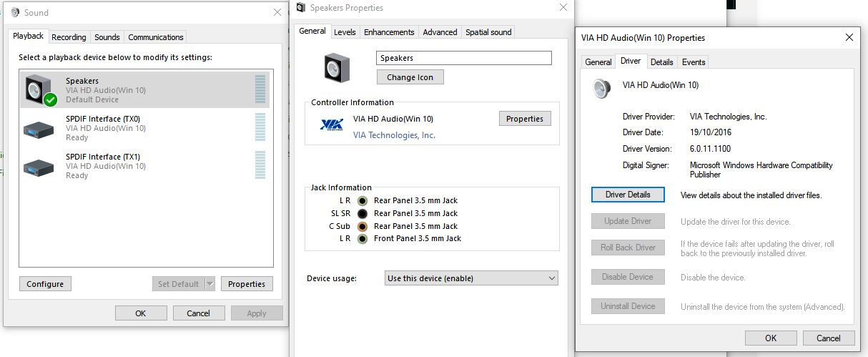Open the Levels tab in Speakers Properties

(345, 32)
